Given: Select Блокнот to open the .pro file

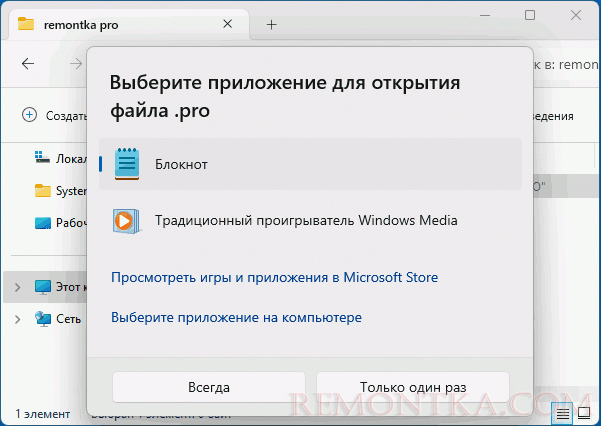Looking at the screenshot, I should 310,164.
